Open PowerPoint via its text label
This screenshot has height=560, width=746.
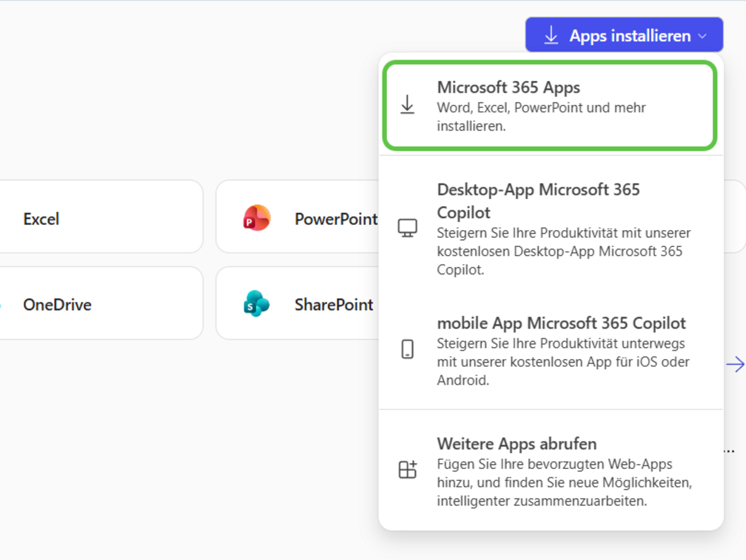coord(335,219)
